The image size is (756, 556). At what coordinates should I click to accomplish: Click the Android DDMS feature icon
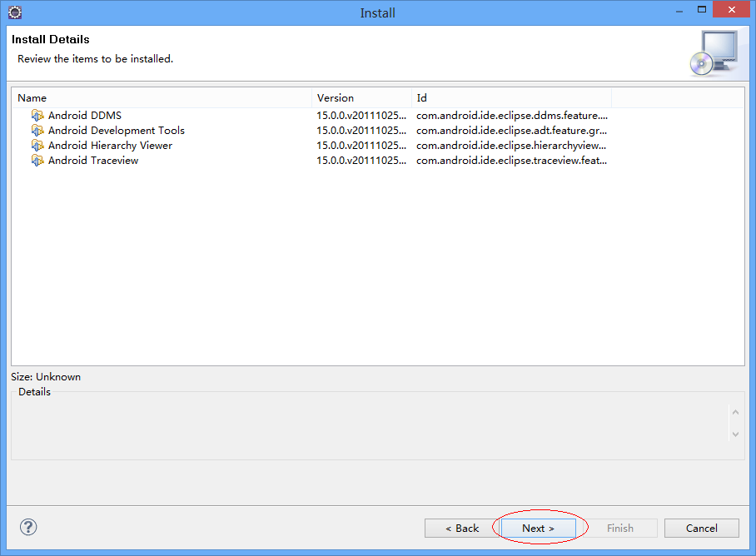coord(37,116)
